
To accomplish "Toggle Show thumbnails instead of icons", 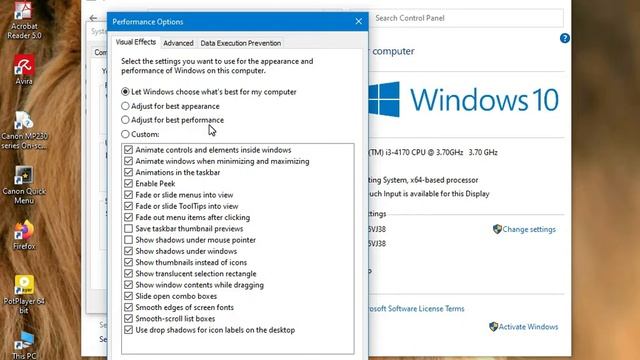I will coord(129,262).
